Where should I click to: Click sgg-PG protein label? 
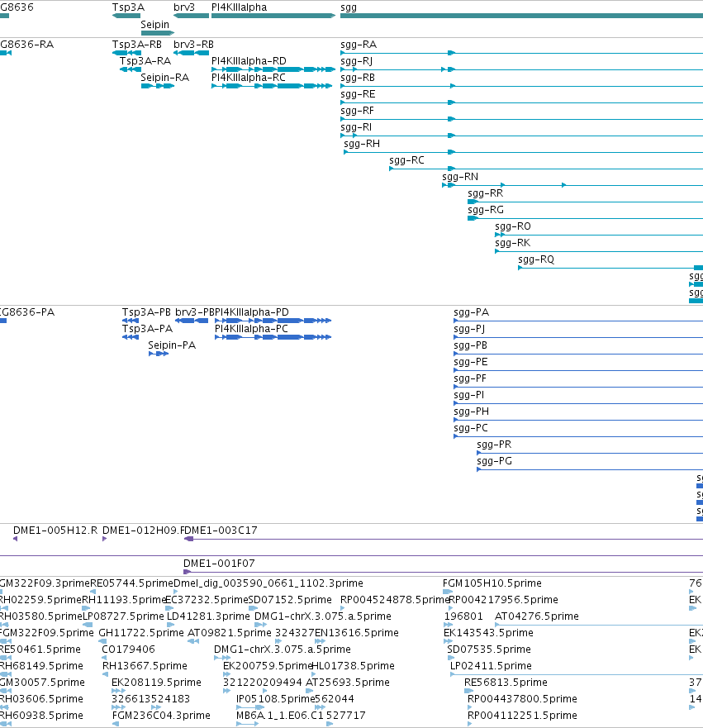[x=494, y=461]
